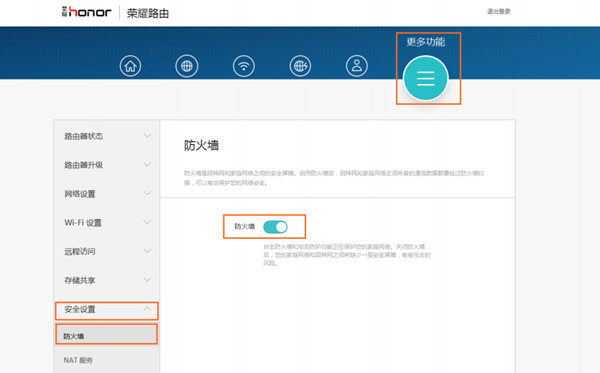Screen dimensions: 600x373
Task: Open the globe Internet settings icon
Action: (x=187, y=66)
